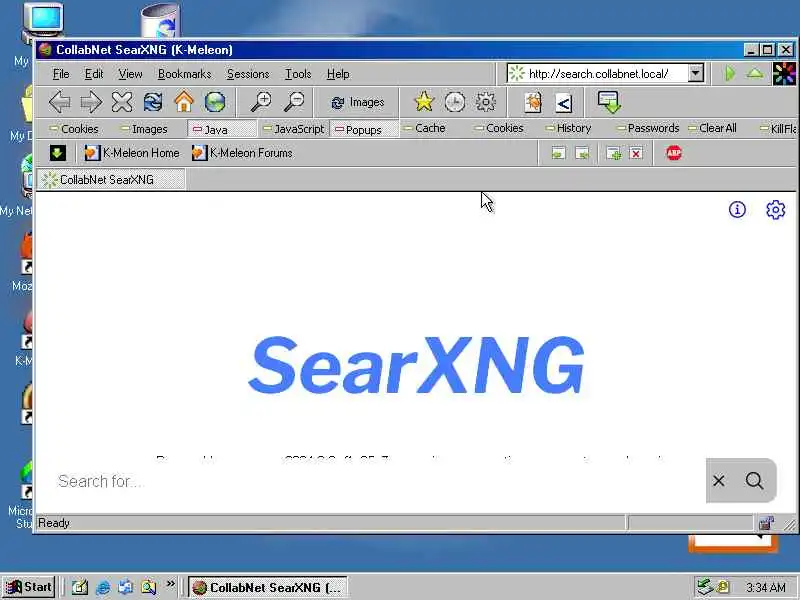Open the Windows Start menu
800x600 pixels.
coord(30,587)
